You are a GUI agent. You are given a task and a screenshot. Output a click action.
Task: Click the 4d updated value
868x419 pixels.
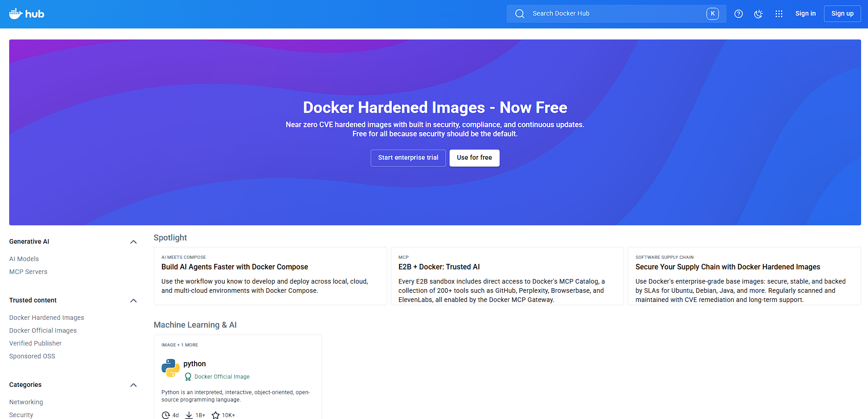pyautogui.click(x=176, y=415)
